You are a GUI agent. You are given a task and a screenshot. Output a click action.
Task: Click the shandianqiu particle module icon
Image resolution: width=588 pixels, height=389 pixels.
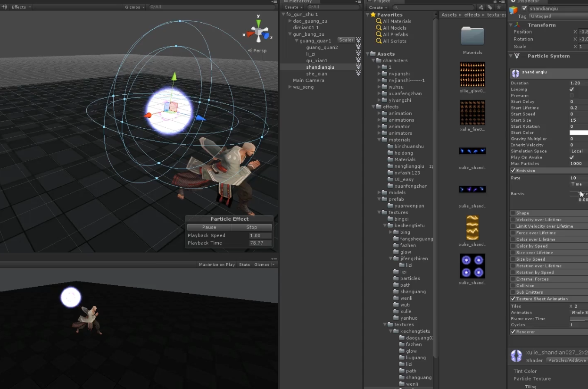pyautogui.click(x=515, y=74)
